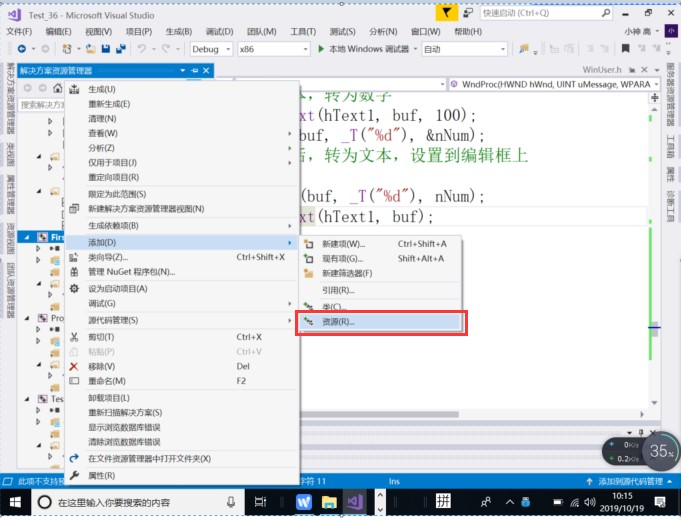This screenshot has height=520, width=681.
Task: Open the debugger target dropdown arrow
Action: (415, 49)
